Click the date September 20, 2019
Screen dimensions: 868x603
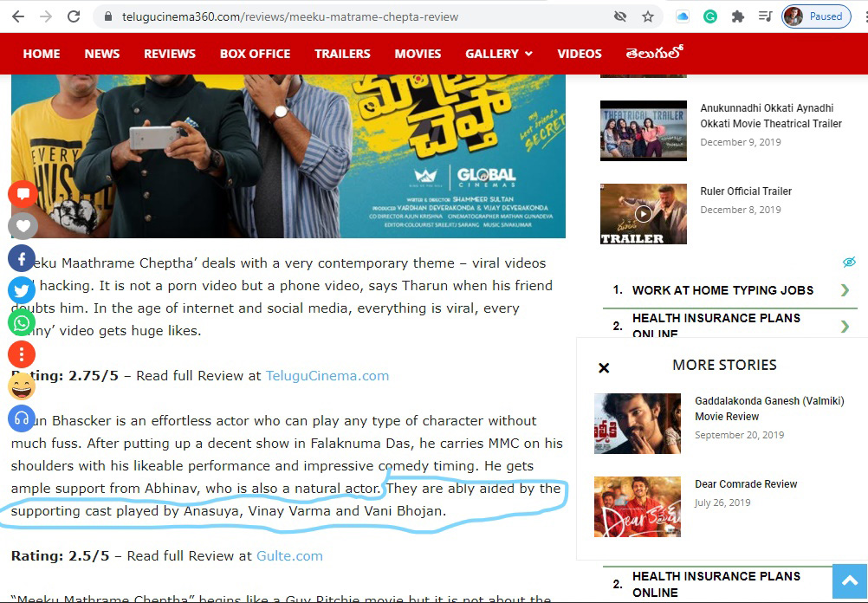coord(740,435)
